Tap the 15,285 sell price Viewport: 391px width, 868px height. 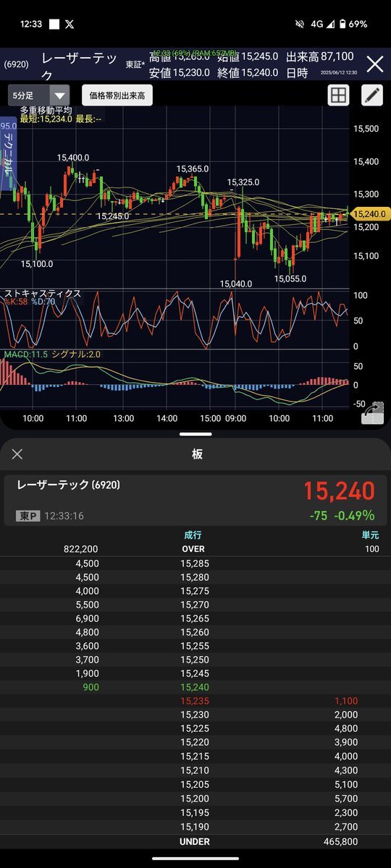point(194,563)
